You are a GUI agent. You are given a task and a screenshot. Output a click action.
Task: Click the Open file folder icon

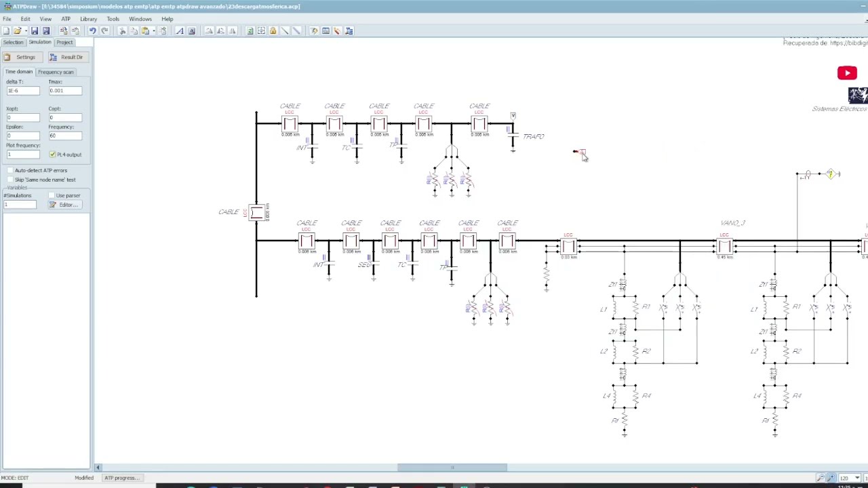16,30
